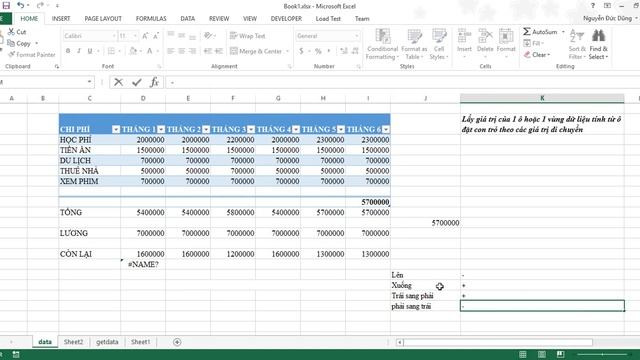Select Normal view icon in status bar
The width and height of the screenshot is (640, 360).
[523, 354]
